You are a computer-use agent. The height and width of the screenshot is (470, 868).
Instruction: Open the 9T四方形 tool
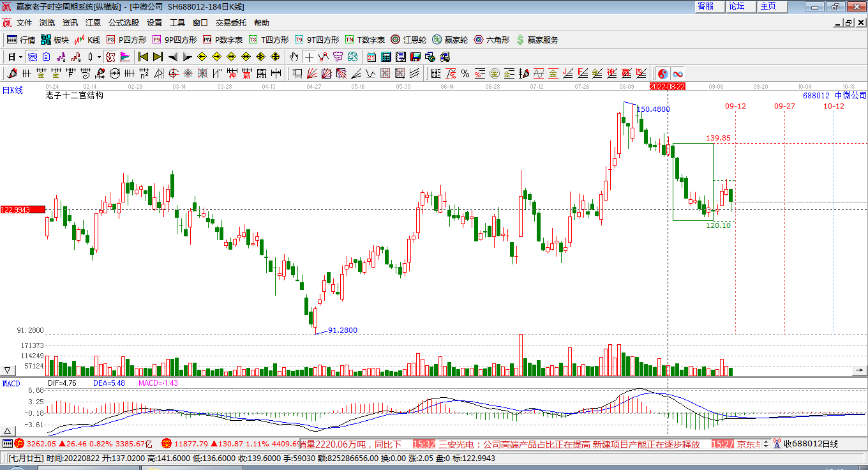317,40
